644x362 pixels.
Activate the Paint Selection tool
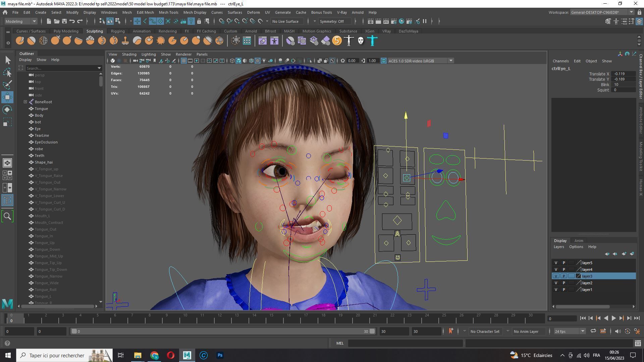pos(7,84)
